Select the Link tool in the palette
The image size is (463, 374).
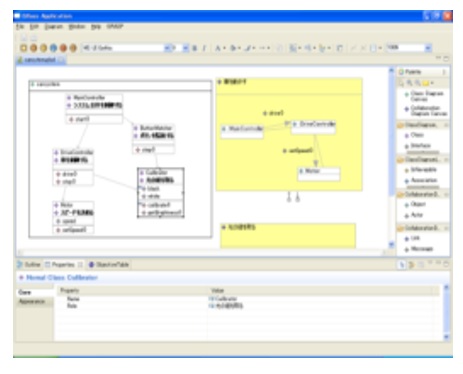(414, 238)
